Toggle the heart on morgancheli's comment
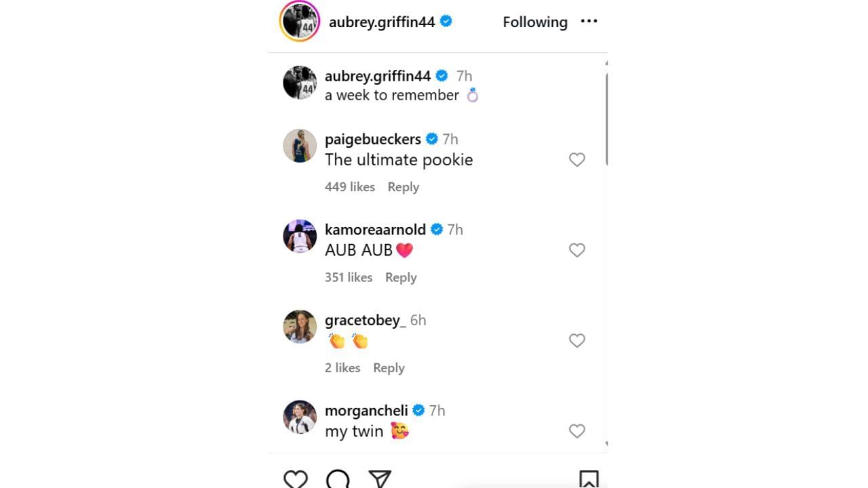The height and width of the screenshot is (488, 868). coord(577,431)
